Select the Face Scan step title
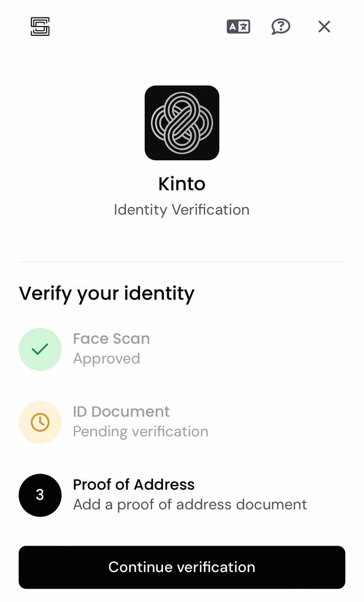This screenshot has height=602, width=364. pos(111,339)
